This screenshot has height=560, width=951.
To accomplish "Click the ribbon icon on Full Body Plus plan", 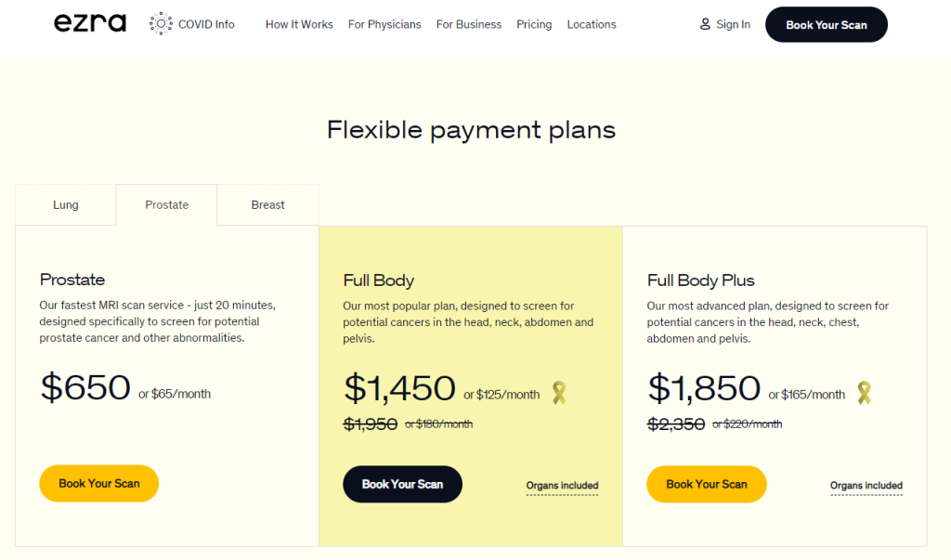I will [x=865, y=393].
